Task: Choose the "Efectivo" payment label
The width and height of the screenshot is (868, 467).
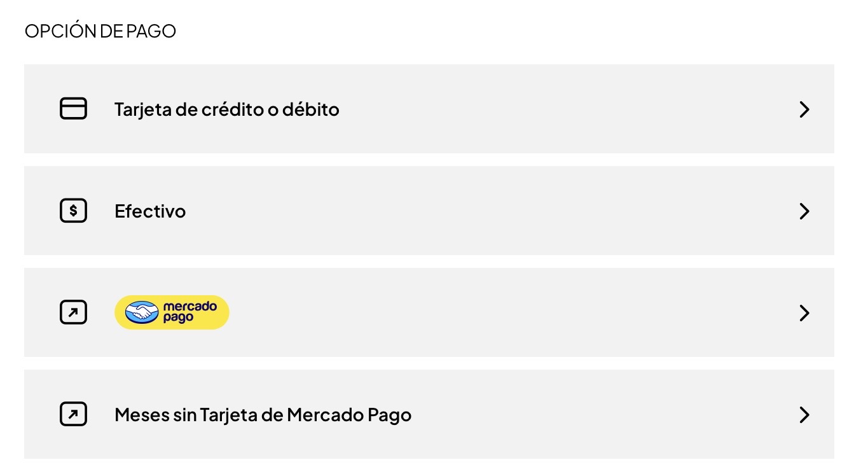Action: [x=150, y=211]
